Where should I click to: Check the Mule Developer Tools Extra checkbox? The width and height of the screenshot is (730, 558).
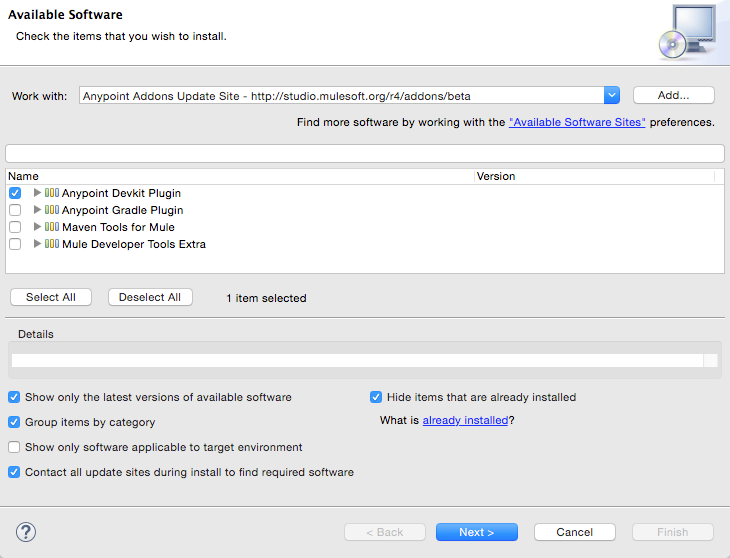click(x=15, y=244)
